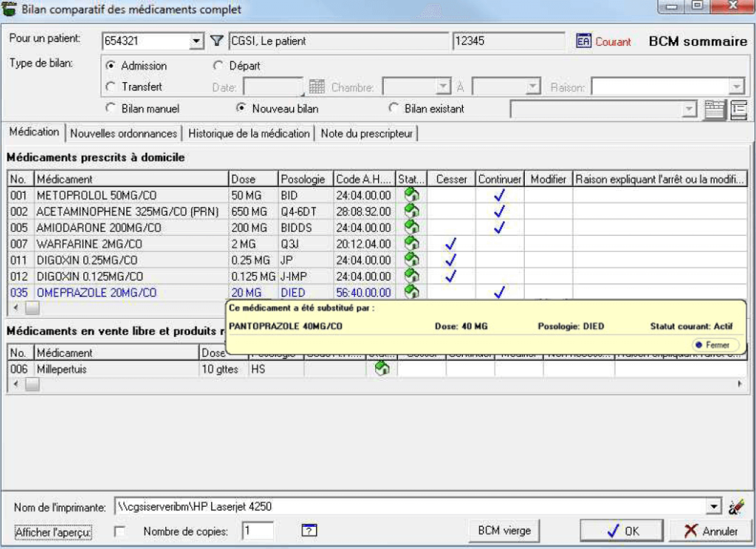Toggle Cesser checkmark for DIGOXIN 0.25MG
Screen dimensions: 756x549
coord(451,259)
